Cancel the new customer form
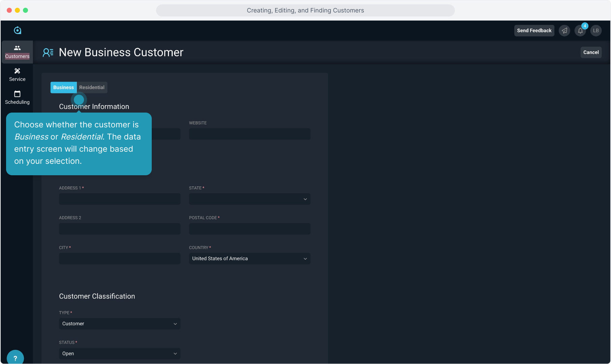This screenshot has height=364, width=611. [591, 53]
